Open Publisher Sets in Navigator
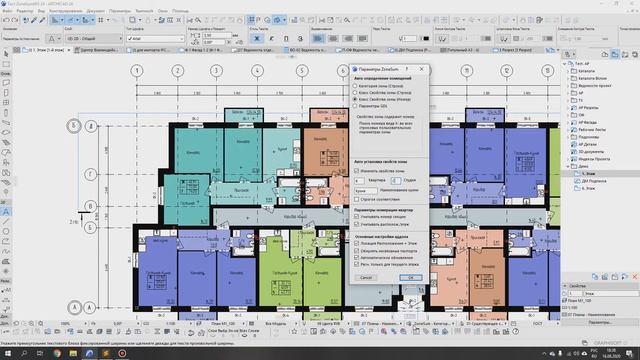The width and height of the screenshot is (640, 360). [x=635, y=54]
